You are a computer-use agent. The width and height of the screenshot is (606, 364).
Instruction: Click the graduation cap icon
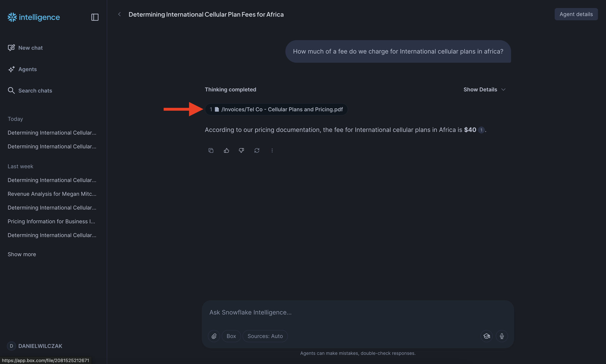(486, 336)
